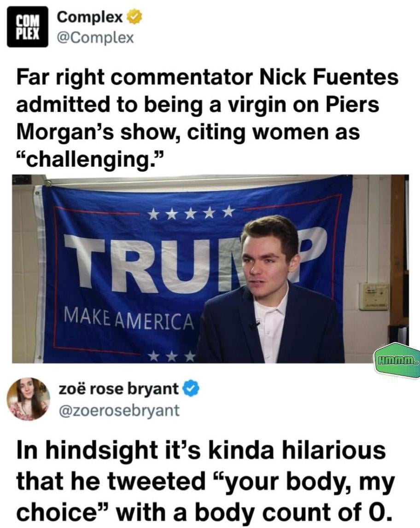Click the blue verified checkmark beside zoë rose bryant
Image resolution: width=420 pixels, height=528 pixels.
(191, 389)
